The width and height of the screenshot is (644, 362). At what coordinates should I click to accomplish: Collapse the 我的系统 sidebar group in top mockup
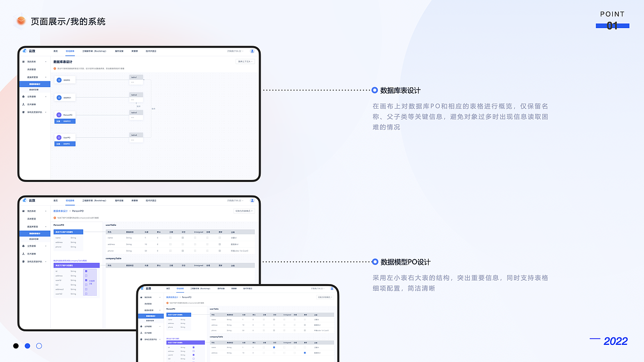46,61
